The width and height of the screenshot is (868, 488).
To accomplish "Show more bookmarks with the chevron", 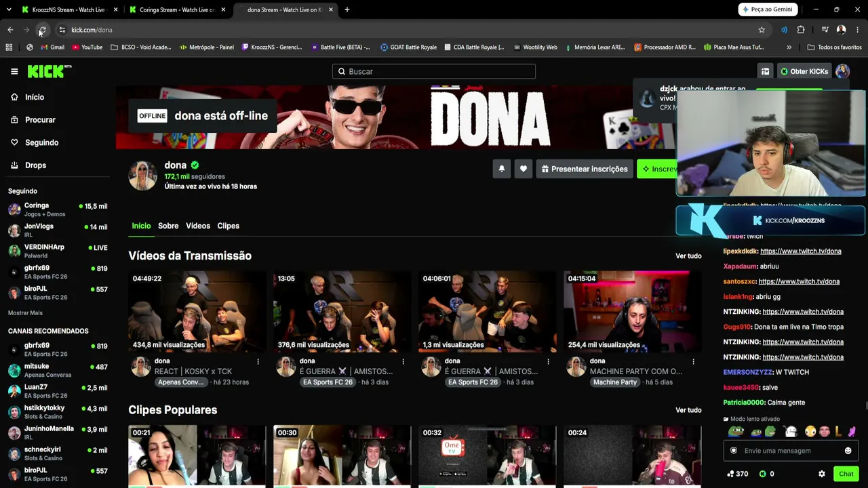I will pos(789,47).
